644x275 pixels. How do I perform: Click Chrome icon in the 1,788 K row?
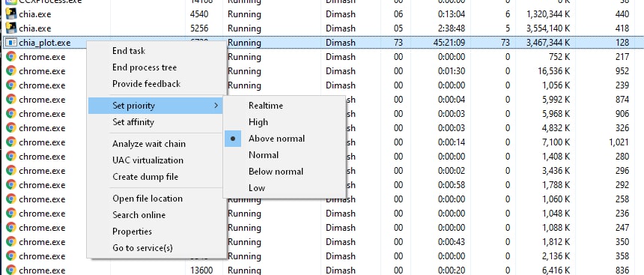(x=11, y=185)
